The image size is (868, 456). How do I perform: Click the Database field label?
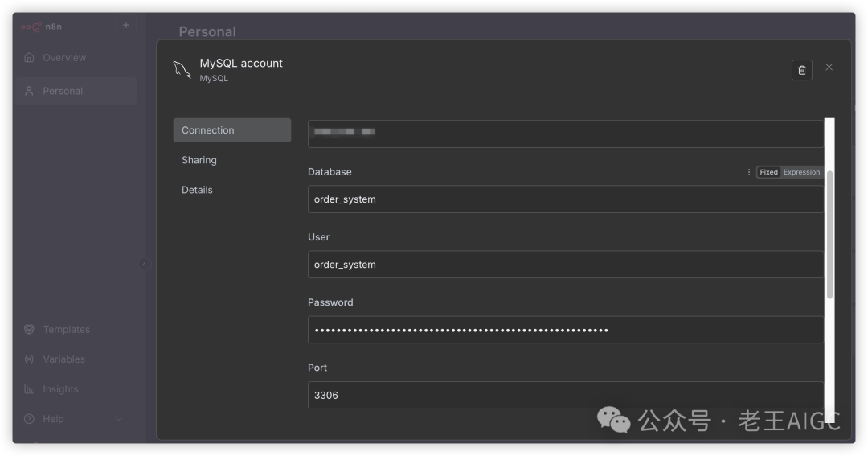tap(330, 172)
